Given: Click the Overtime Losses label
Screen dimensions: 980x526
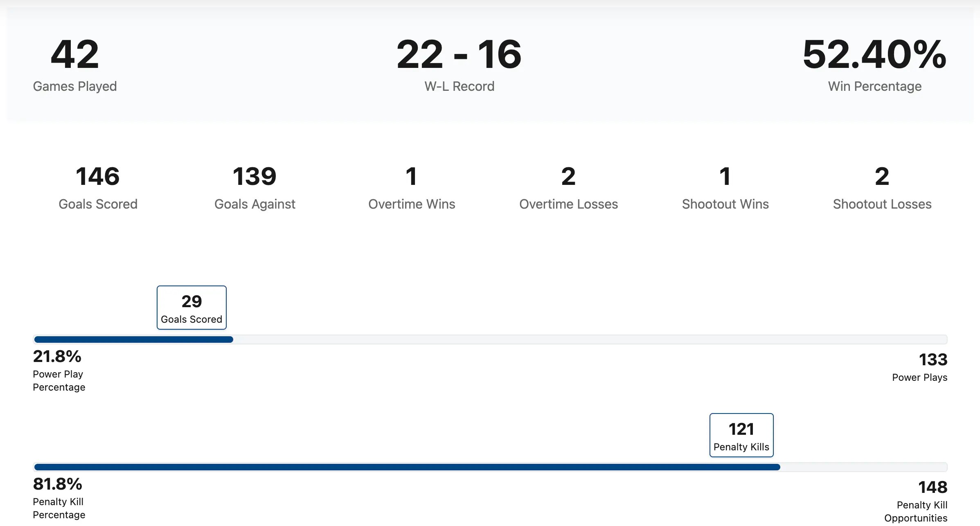Looking at the screenshot, I should click(568, 204).
